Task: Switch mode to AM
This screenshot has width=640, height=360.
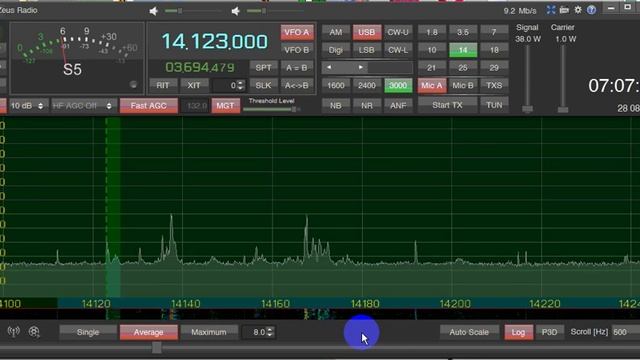Action: pyautogui.click(x=336, y=33)
